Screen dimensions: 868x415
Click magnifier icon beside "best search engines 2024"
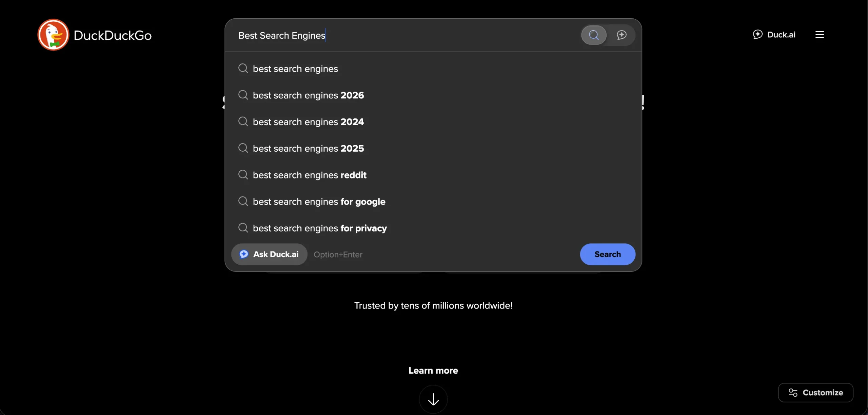click(x=243, y=121)
